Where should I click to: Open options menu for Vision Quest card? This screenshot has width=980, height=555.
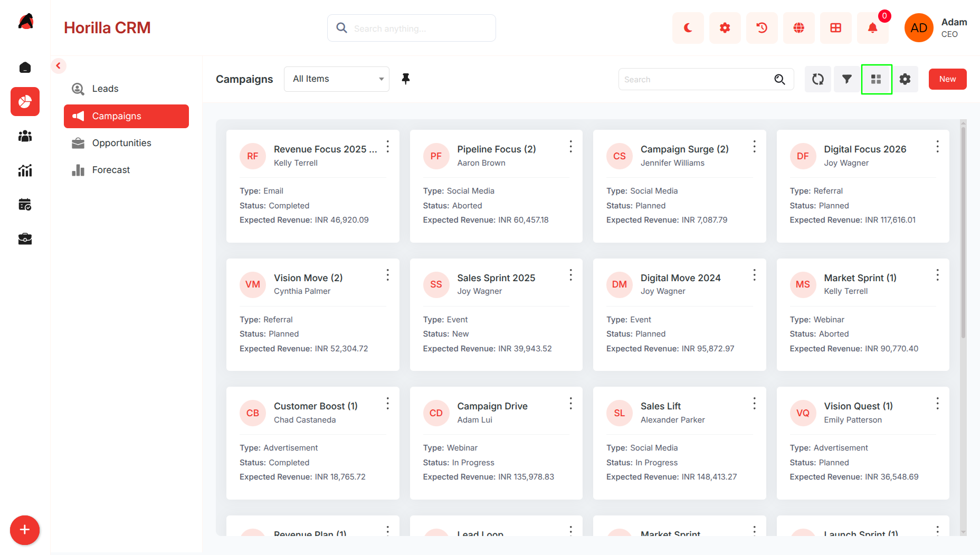[x=937, y=404]
